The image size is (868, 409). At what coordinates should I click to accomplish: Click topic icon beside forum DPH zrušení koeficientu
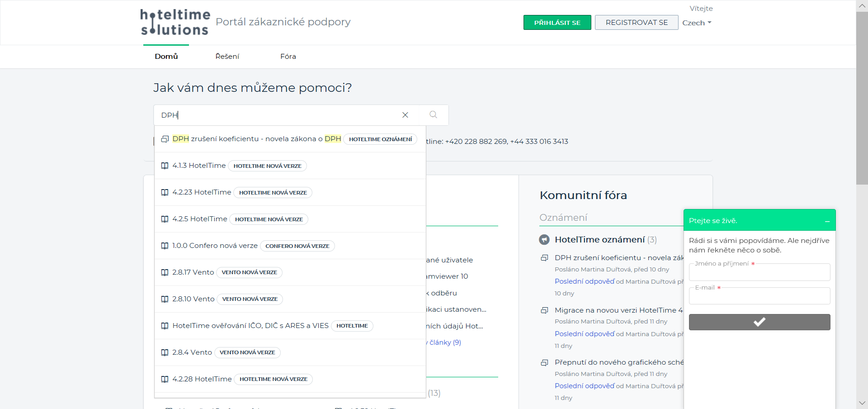(545, 258)
